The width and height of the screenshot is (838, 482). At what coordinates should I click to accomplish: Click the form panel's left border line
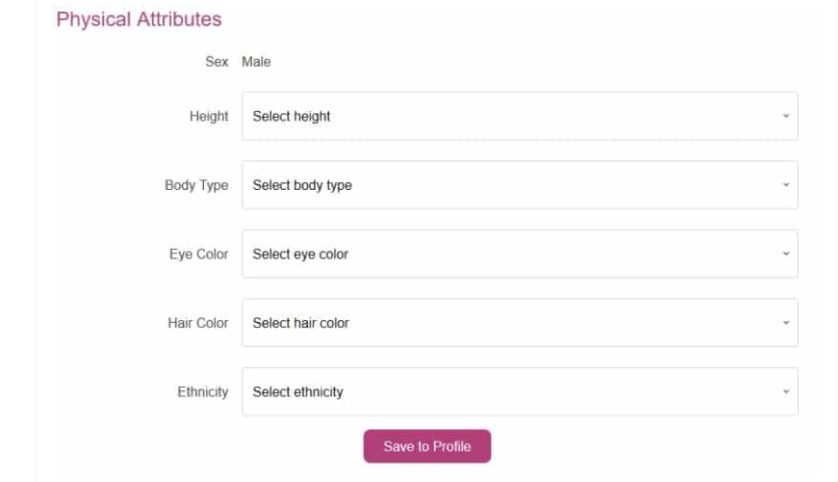36,241
